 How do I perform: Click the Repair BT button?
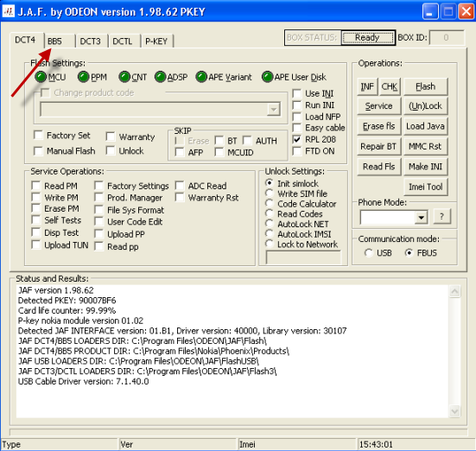click(379, 147)
